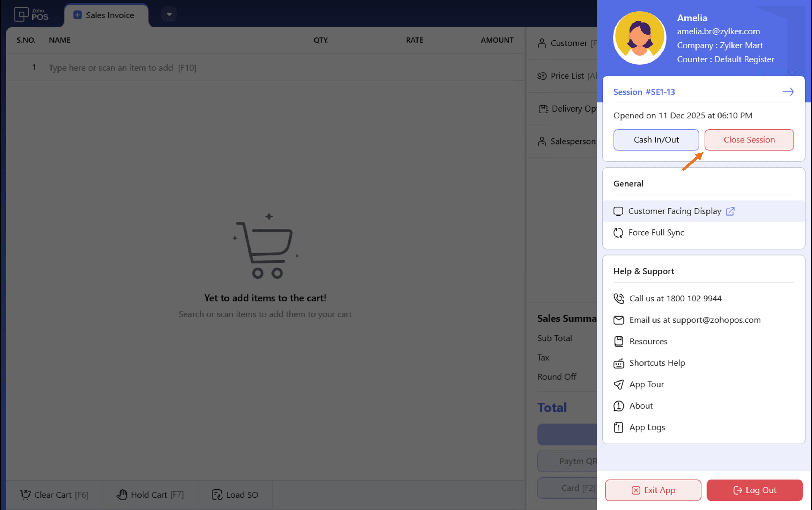Open Customer Facing Display option
Viewport: 812px width, 510px height.
point(674,211)
